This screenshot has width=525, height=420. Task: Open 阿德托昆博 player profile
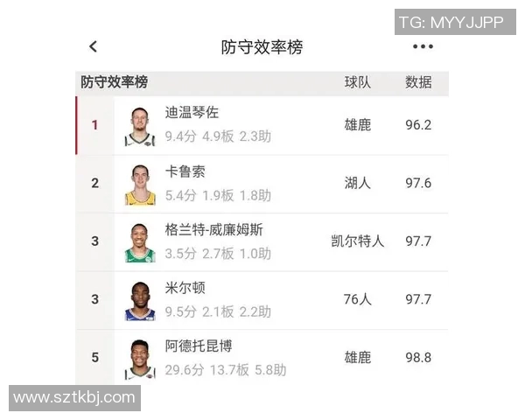(x=199, y=346)
